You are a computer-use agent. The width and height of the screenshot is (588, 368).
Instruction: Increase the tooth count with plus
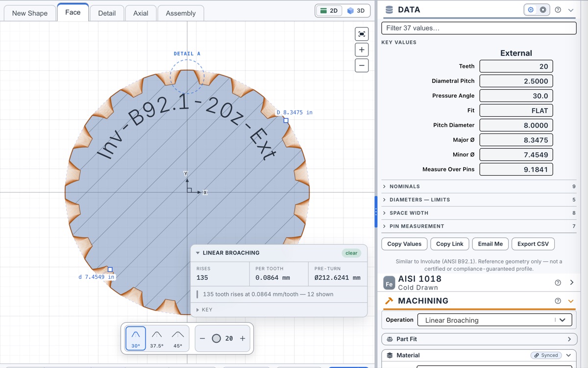tap(243, 339)
